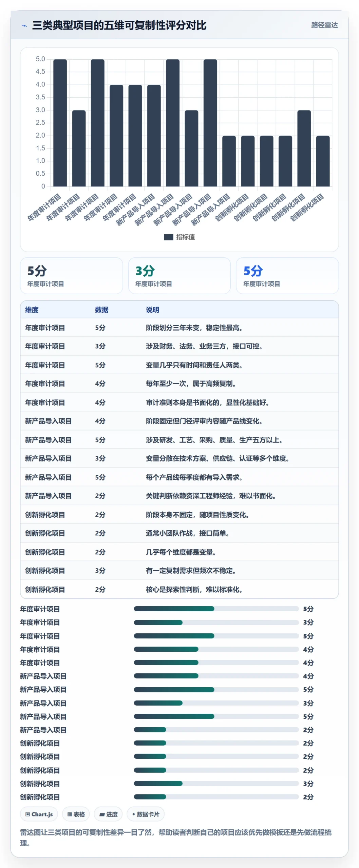Click the title 三类典型项目的五维可复制性评分对比
The height and width of the screenshot is (868, 359).
(x=119, y=25)
